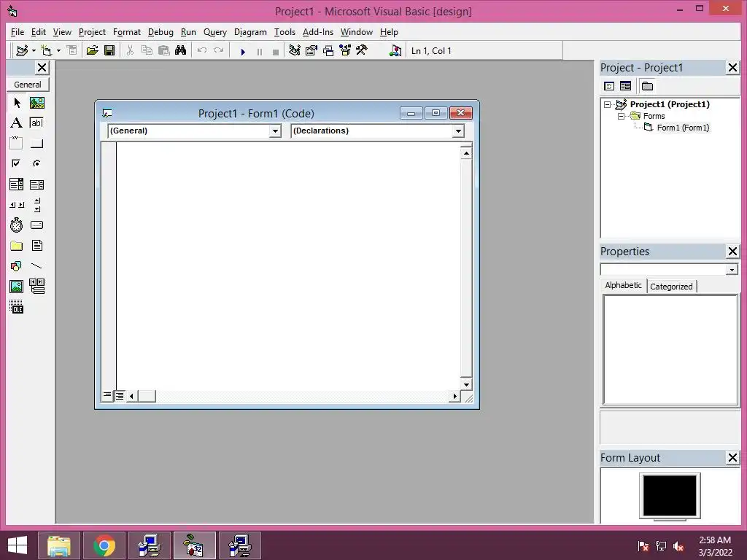The width and height of the screenshot is (747, 560).
Task: Select the TextBox control tool
Action: pos(36,122)
